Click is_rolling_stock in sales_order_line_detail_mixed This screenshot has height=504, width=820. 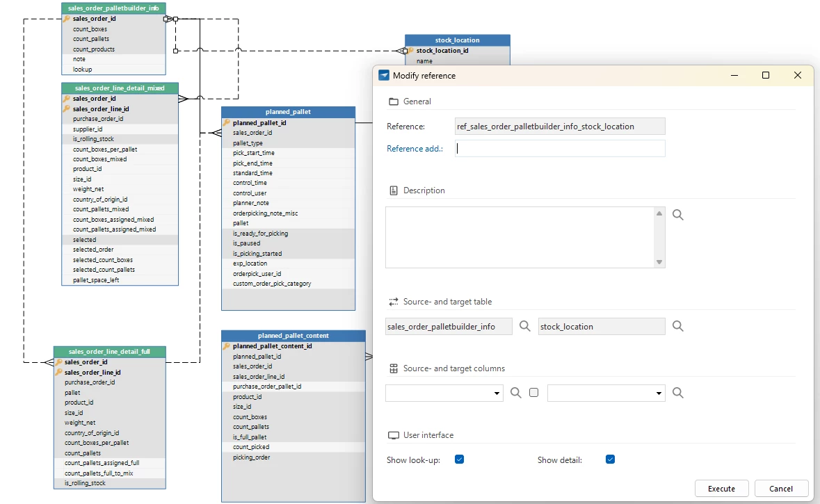[x=93, y=139]
